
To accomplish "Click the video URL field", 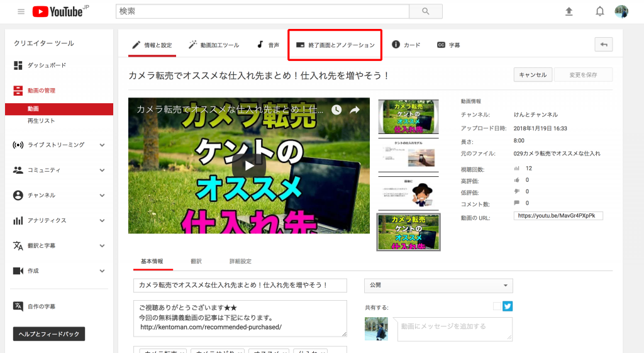I will [558, 216].
